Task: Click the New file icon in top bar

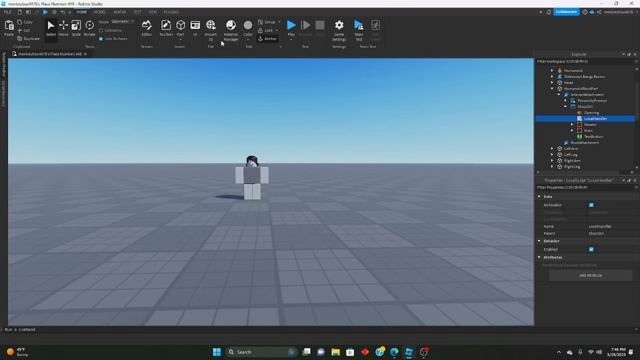Action: click(19, 12)
